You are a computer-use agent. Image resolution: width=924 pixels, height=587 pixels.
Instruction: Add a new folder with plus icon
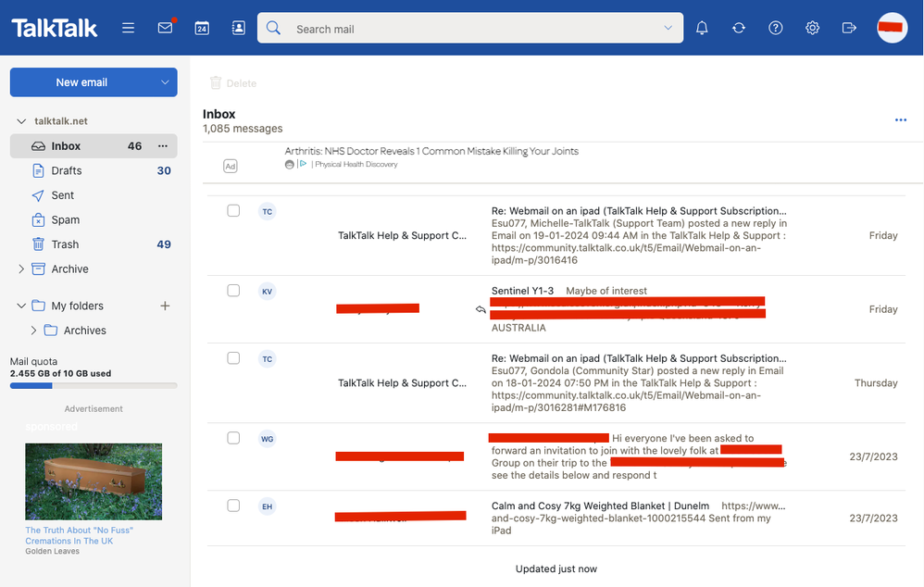click(165, 306)
